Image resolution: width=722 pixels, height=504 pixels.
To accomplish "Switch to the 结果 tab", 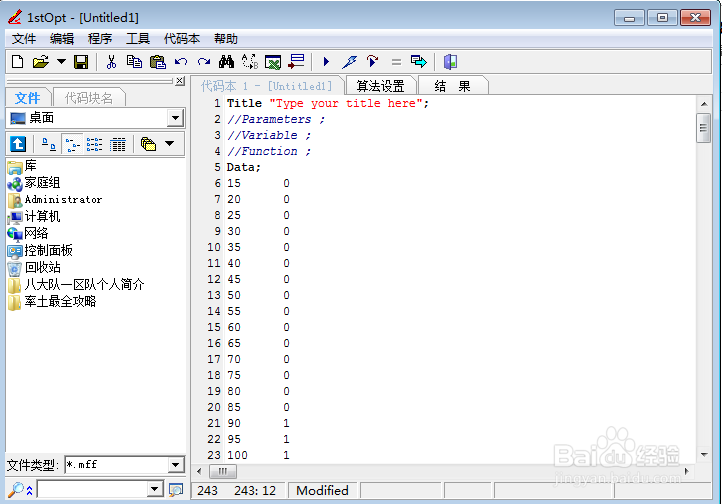I will click(452, 86).
